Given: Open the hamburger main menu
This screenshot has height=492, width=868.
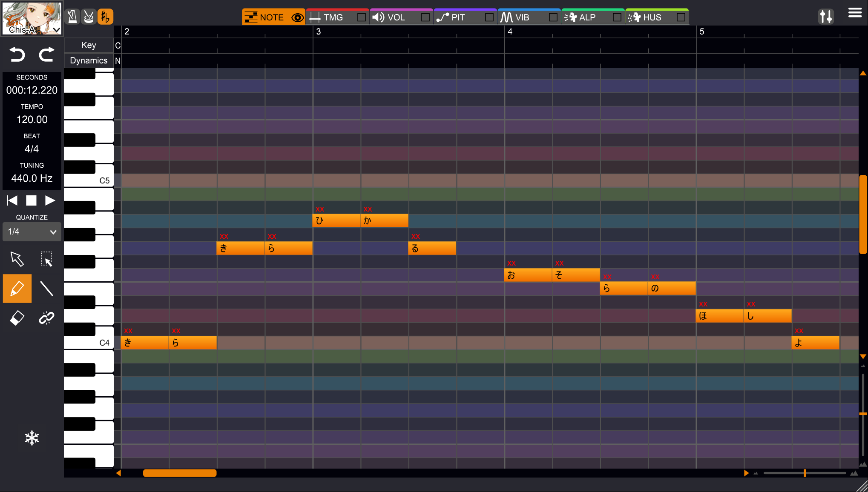Looking at the screenshot, I should [x=855, y=13].
